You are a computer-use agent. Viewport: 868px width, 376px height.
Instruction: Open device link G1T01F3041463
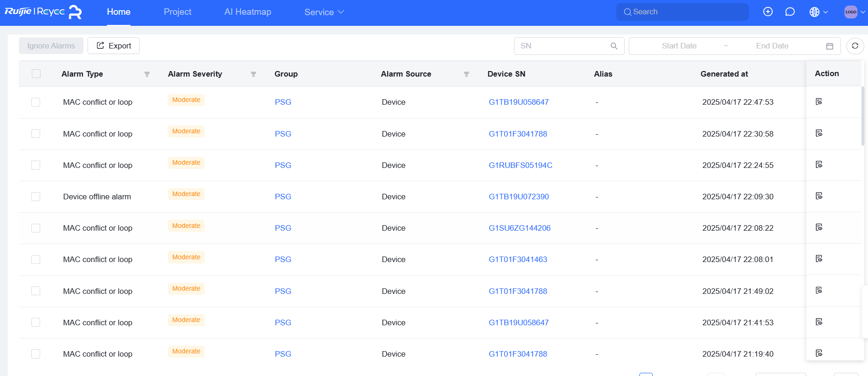click(x=518, y=259)
